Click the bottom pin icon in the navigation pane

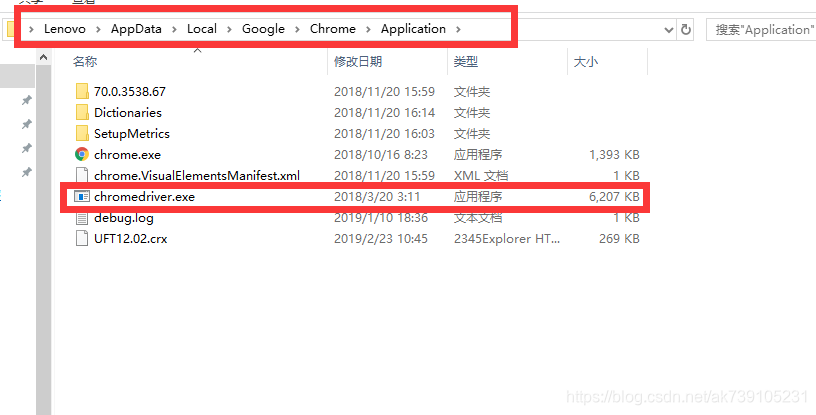(26, 172)
